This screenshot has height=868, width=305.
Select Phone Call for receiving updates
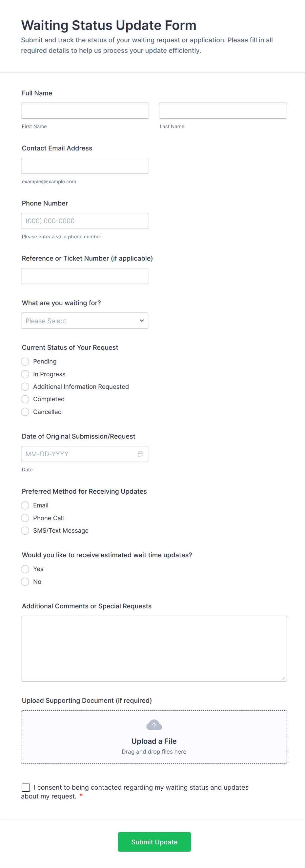25,518
